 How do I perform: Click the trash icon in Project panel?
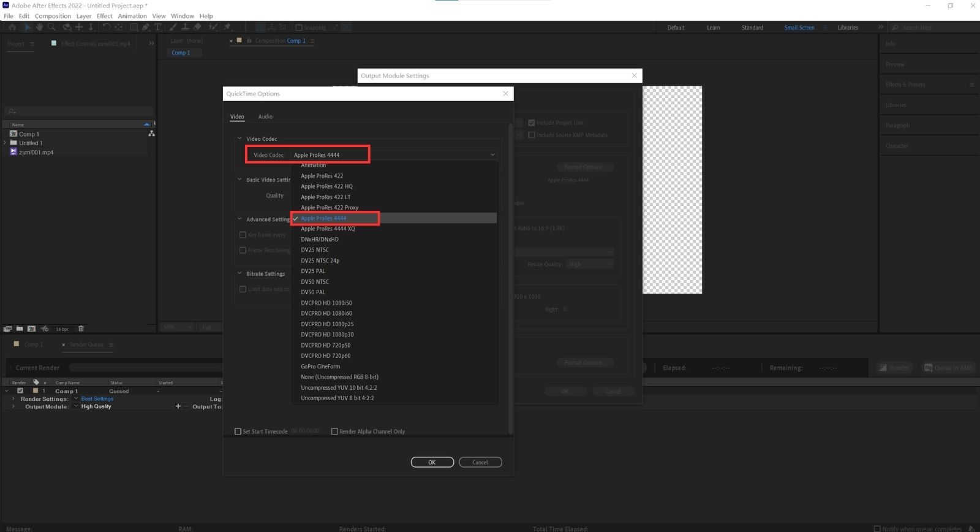coord(81,329)
